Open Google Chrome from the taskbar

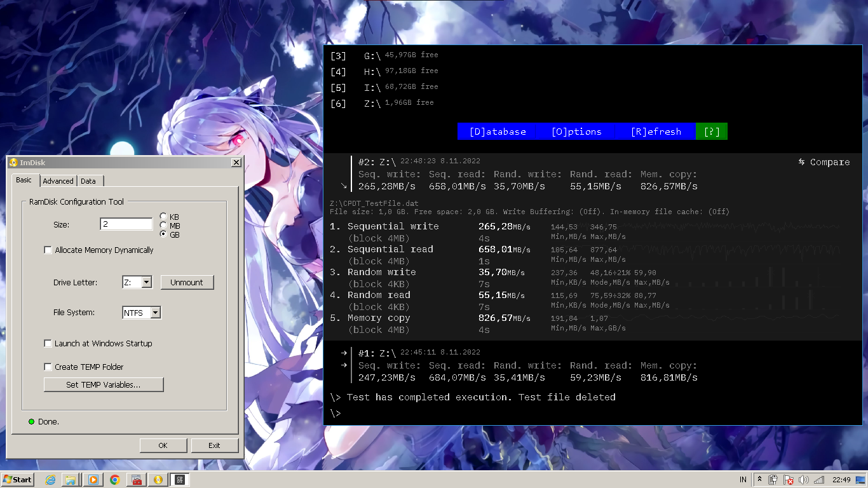[x=115, y=480]
